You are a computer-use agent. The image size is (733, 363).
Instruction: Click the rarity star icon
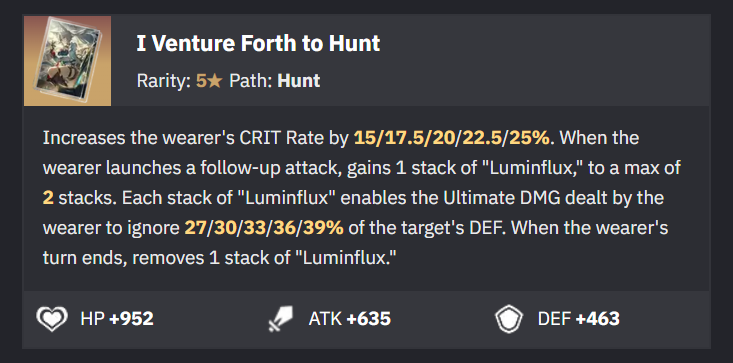pyautogui.click(x=215, y=81)
